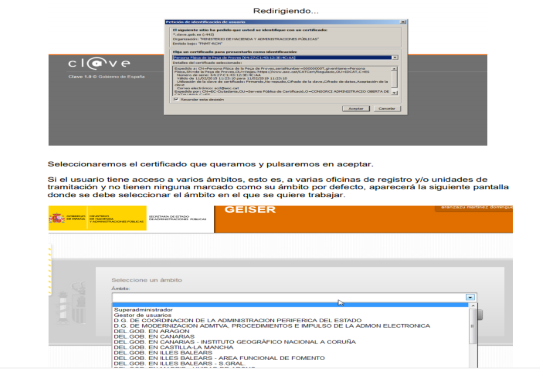Open the certificate selection dropdown arrow
Image resolution: width=540 pixels, height=378 pixels.
395,57
